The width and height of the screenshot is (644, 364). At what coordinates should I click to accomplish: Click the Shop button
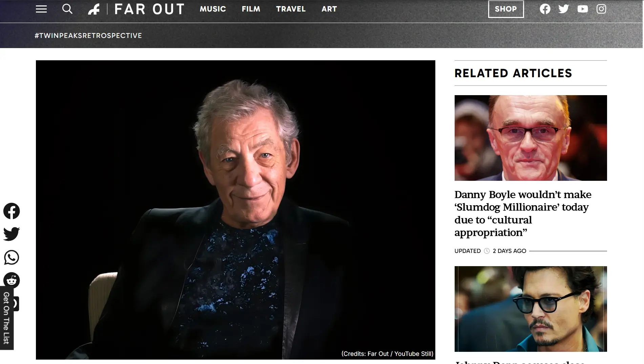506,9
